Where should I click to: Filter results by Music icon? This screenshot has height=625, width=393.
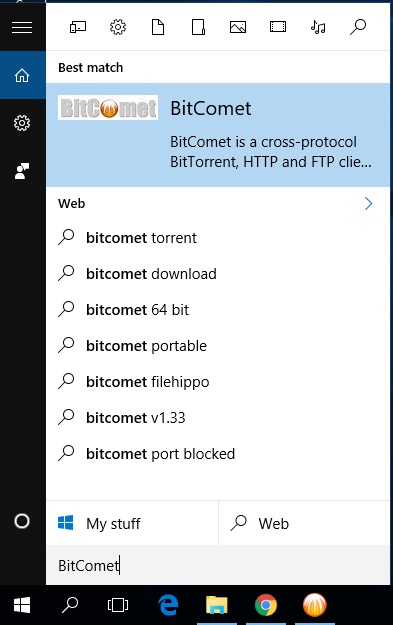point(318,27)
